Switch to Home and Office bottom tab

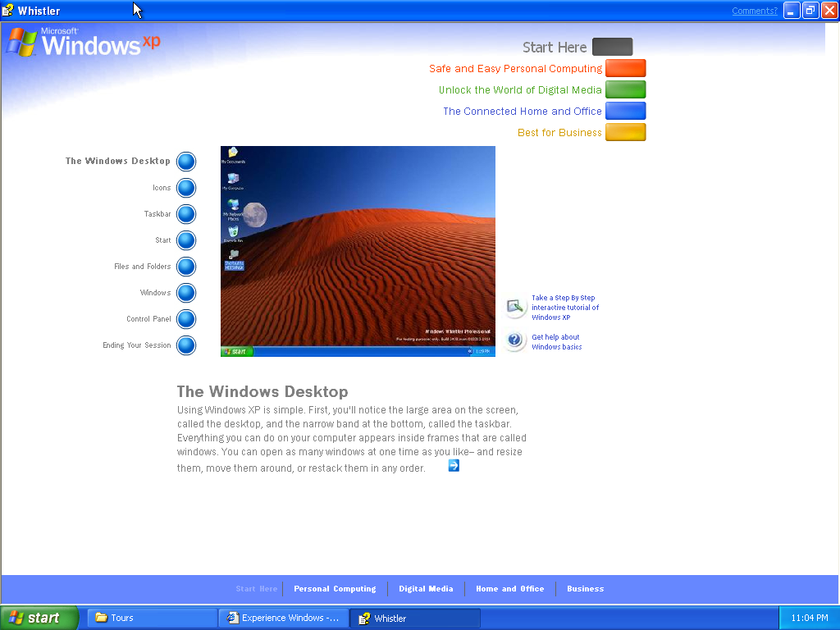click(510, 589)
